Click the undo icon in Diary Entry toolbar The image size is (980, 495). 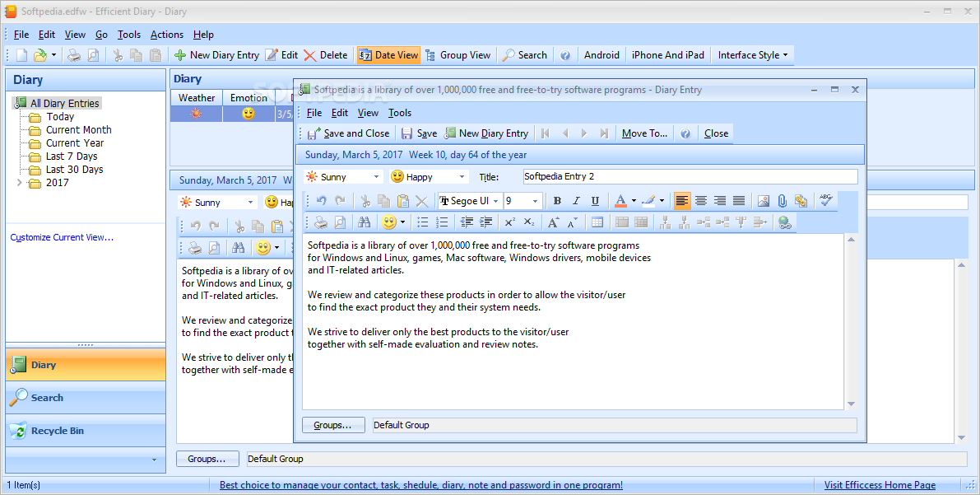pos(321,201)
